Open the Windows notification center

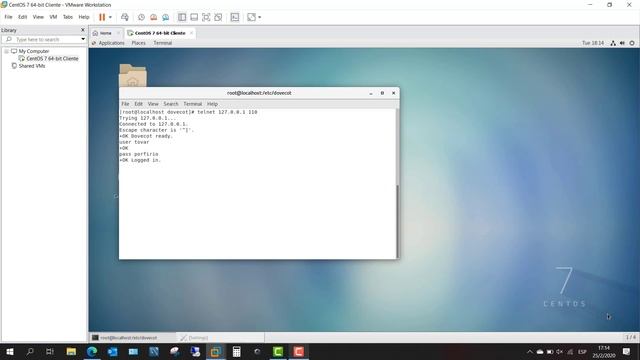pyautogui.click(x=627, y=351)
